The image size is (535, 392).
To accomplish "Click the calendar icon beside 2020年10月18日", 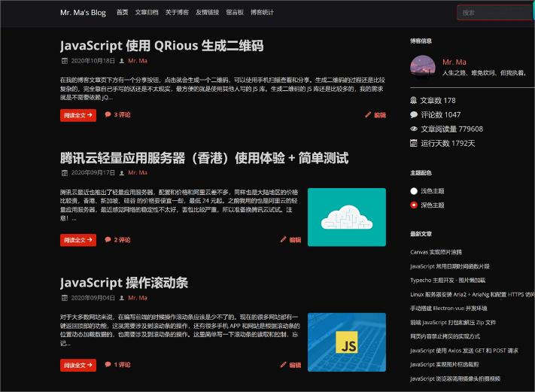I will tap(64, 60).
